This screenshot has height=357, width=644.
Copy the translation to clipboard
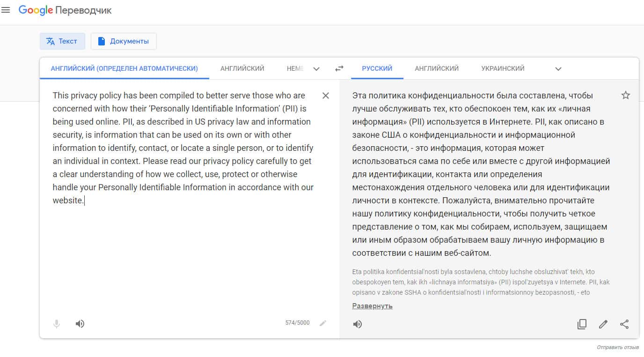[x=582, y=324]
